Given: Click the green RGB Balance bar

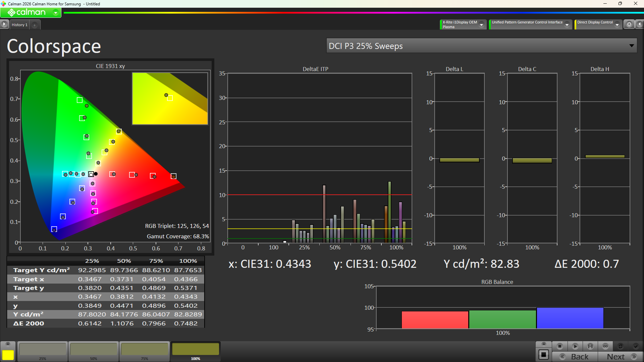Looking at the screenshot, I should pos(502,319).
